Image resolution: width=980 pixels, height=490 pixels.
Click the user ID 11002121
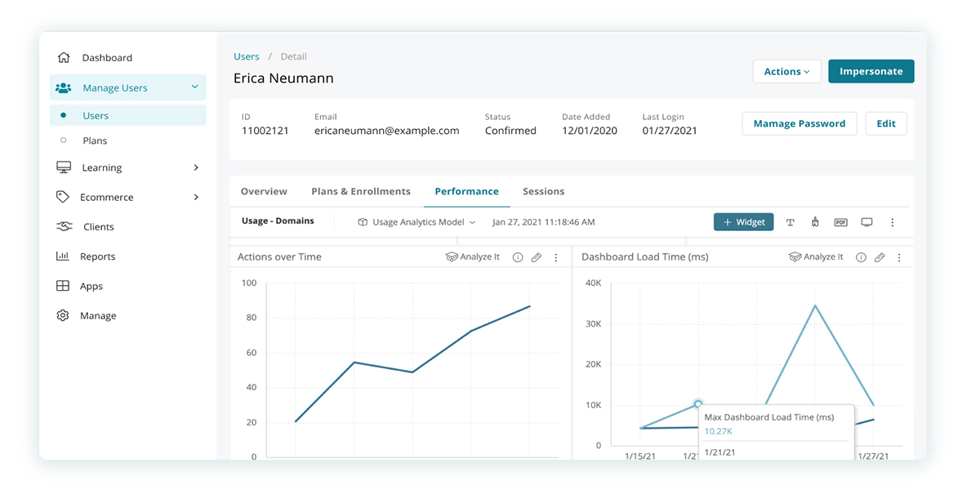tap(265, 131)
